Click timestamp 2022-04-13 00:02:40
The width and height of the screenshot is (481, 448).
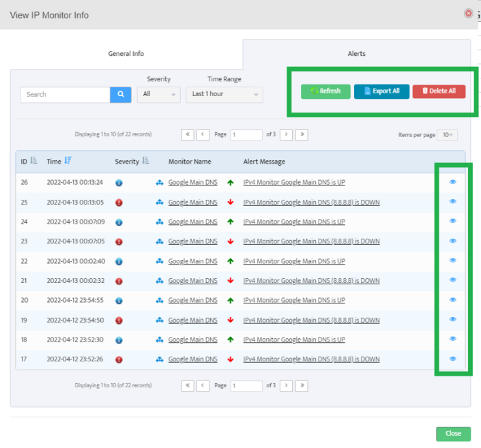coord(76,261)
